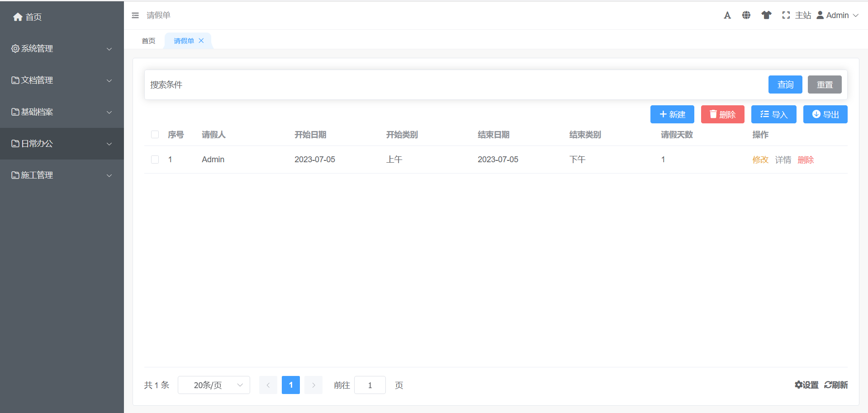Click the 请假天数 column header
The height and width of the screenshot is (413, 868).
pyautogui.click(x=677, y=135)
